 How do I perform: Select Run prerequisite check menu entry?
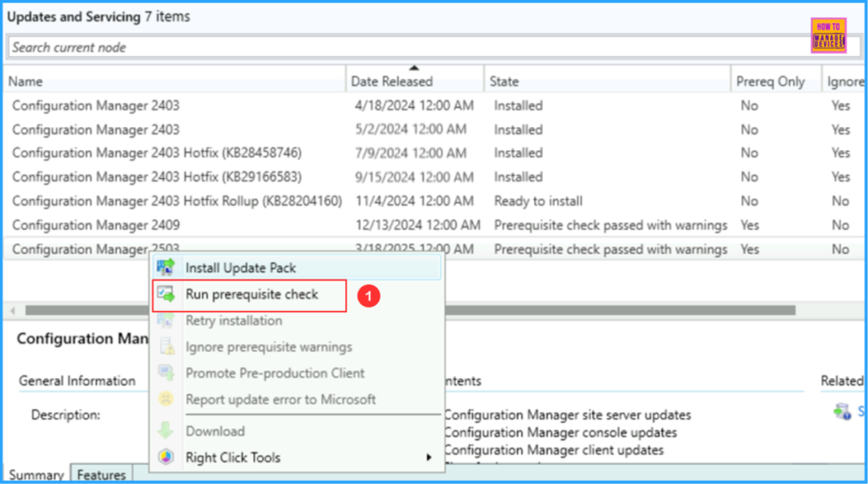click(298, 294)
